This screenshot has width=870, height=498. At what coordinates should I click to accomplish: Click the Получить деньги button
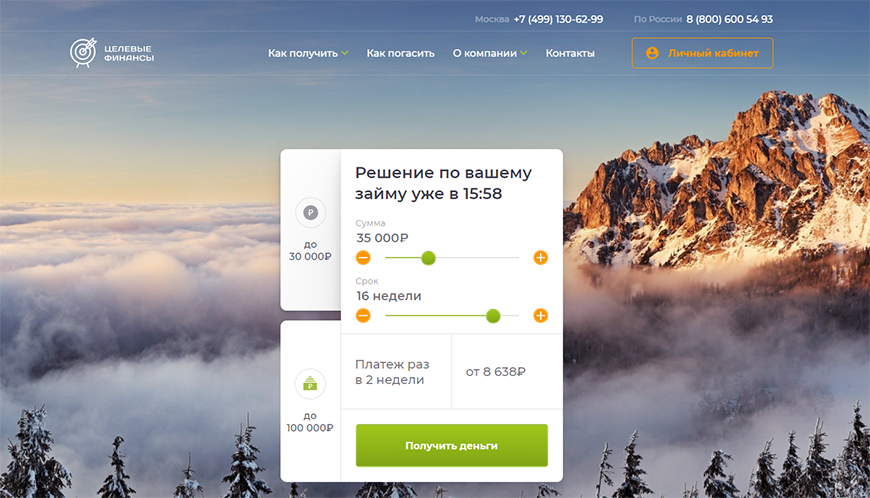click(x=452, y=445)
